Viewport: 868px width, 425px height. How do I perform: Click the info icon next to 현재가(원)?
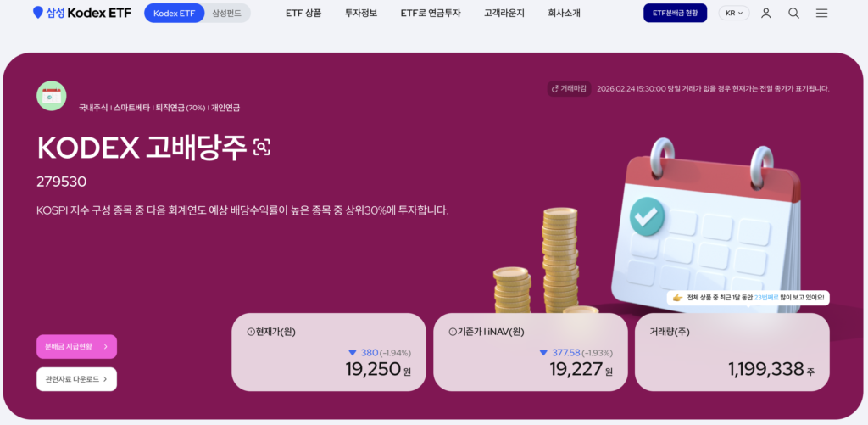point(250,332)
